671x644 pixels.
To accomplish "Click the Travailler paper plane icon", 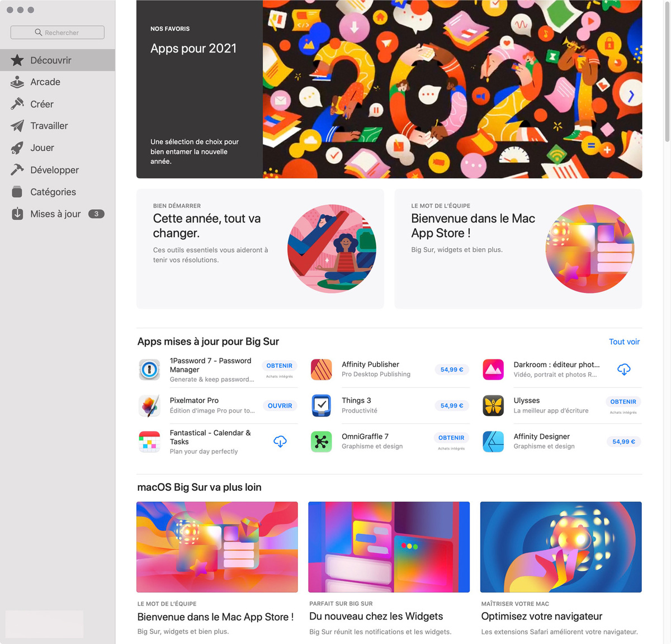I will coord(17,126).
